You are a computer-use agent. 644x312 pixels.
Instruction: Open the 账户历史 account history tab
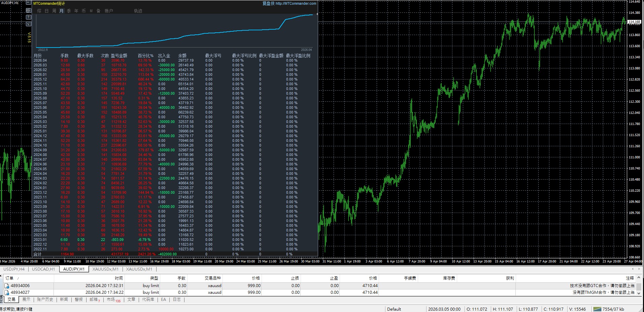click(45, 300)
